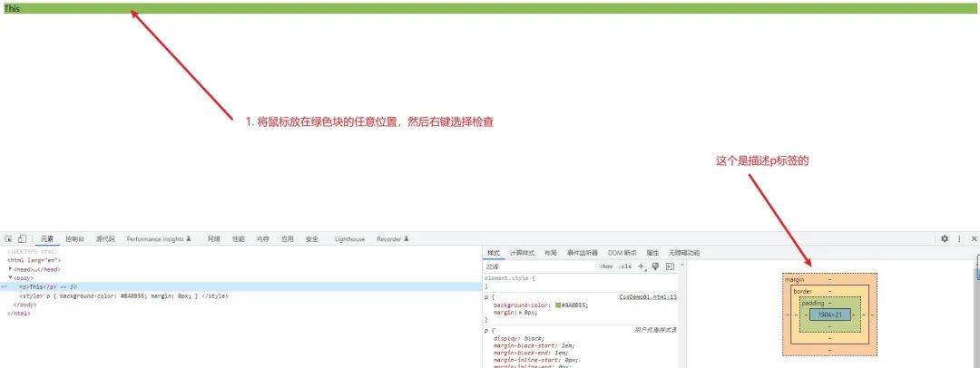Click the 1904×21 content box
This screenshot has width=980, height=368.
click(x=830, y=315)
